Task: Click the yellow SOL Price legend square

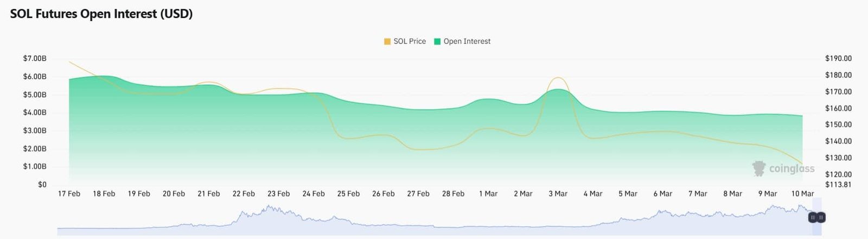Action: tap(387, 41)
